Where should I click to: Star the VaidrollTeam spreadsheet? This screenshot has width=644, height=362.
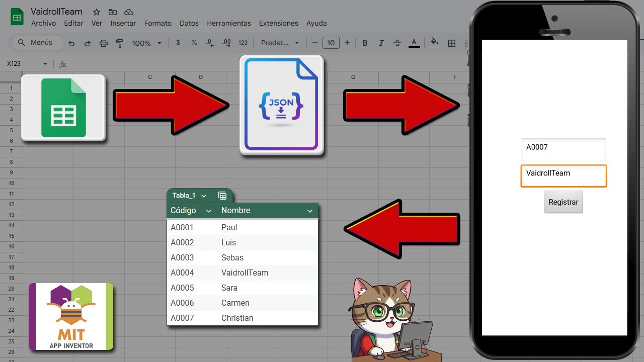[x=97, y=12]
